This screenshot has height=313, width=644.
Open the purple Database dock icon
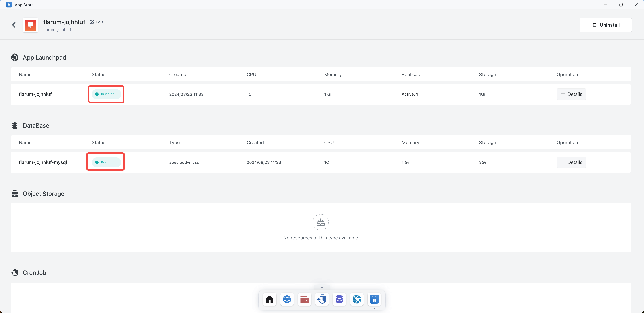click(339, 299)
